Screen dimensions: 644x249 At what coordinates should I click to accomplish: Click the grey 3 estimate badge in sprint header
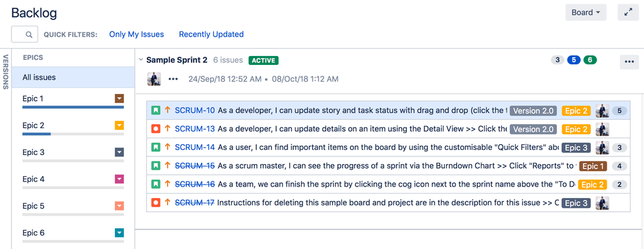[x=558, y=60]
